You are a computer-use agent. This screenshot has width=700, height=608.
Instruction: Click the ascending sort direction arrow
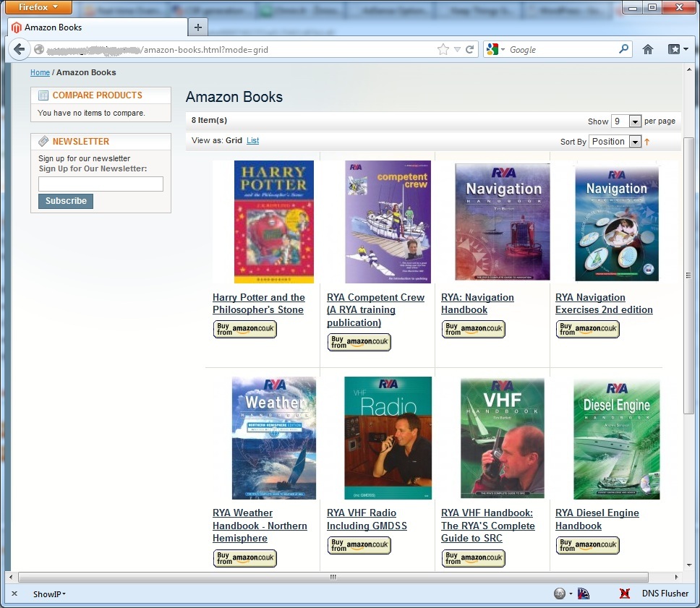(x=647, y=142)
